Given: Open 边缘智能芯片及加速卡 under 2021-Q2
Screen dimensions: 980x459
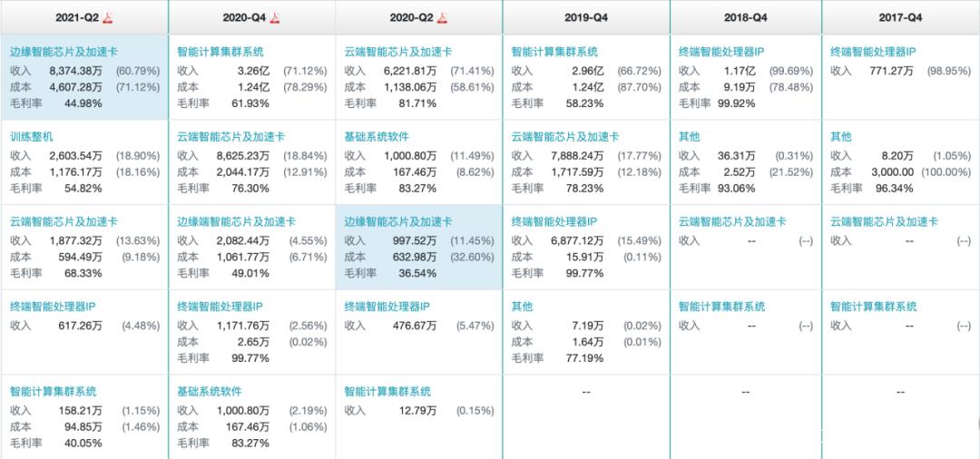Looking at the screenshot, I should pyautogui.click(x=64, y=53).
